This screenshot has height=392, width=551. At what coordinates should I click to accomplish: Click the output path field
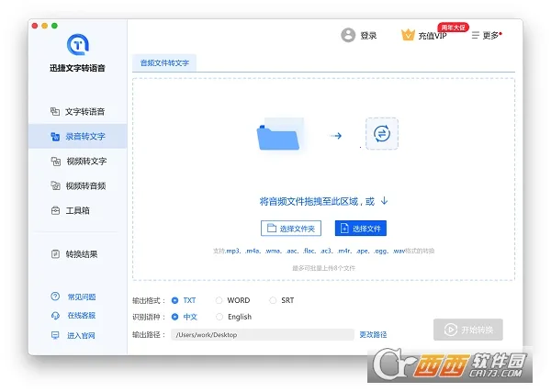(x=262, y=334)
